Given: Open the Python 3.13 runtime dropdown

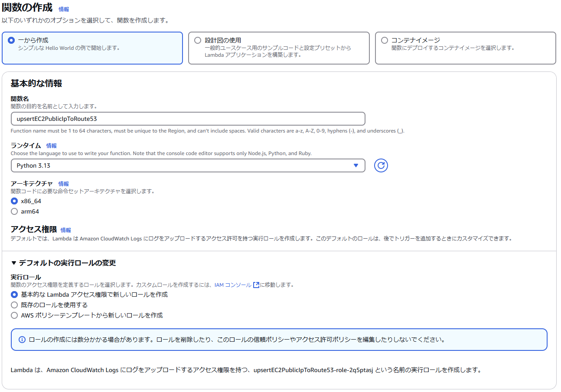Looking at the screenshot, I should [x=188, y=165].
